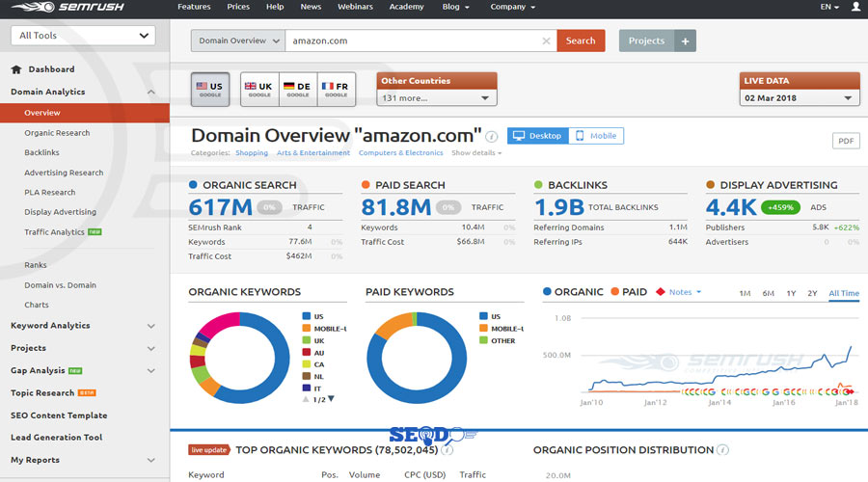Expand the Gap Analysis section
The width and height of the screenshot is (868, 482).
[151, 371]
